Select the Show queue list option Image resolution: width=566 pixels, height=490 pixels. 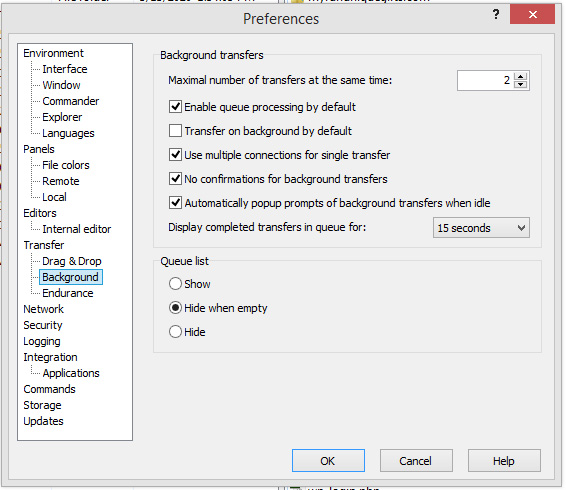click(x=175, y=284)
